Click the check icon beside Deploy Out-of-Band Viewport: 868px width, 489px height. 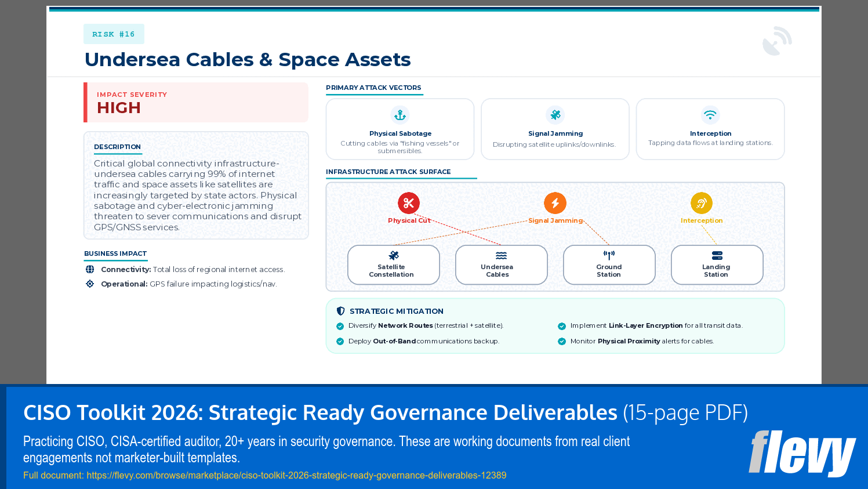340,342
